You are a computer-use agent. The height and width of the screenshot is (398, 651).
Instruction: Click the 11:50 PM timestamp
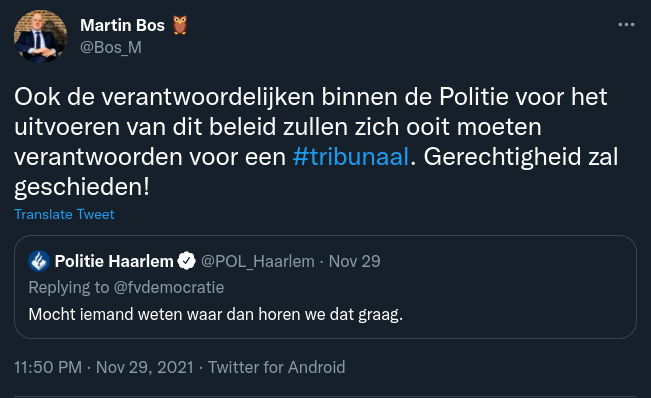pos(48,367)
